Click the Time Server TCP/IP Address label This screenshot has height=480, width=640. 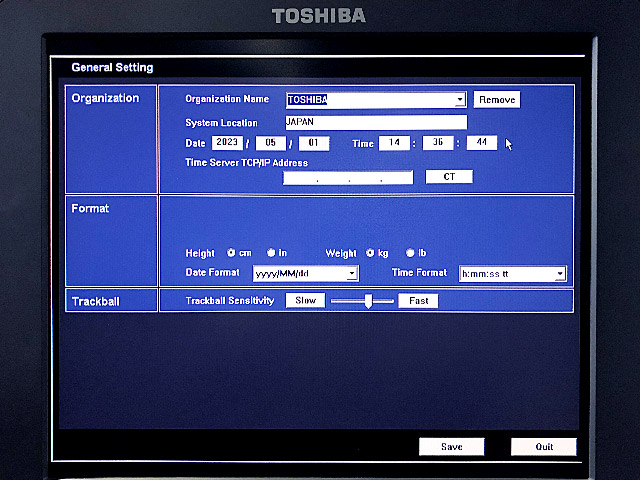tap(247, 163)
